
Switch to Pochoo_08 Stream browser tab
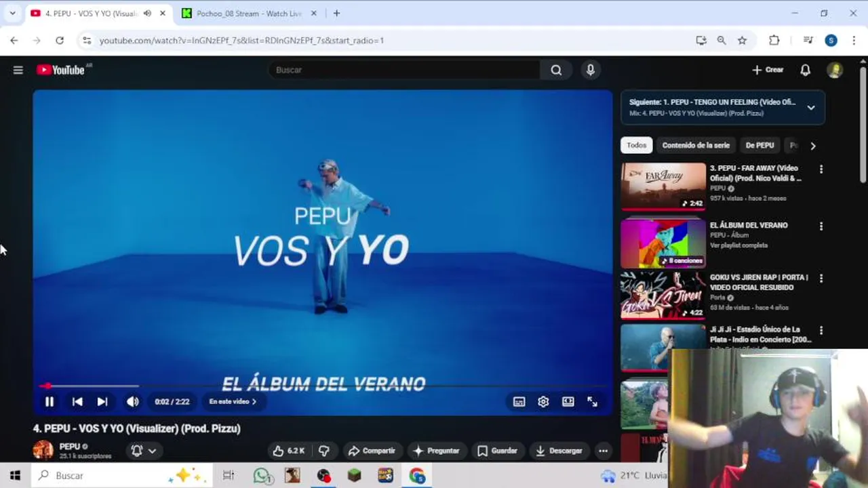point(248,14)
